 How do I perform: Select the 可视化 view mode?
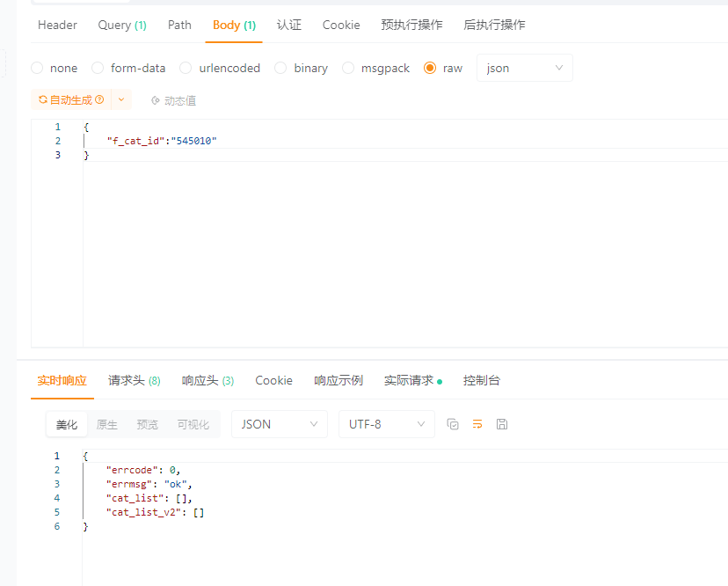(193, 424)
